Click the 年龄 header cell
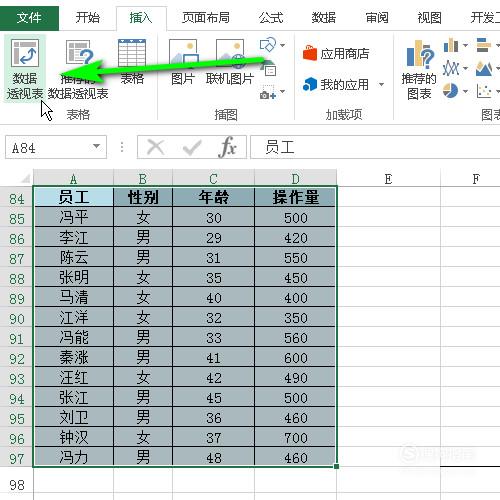The image size is (500, 500). (214, 197)
